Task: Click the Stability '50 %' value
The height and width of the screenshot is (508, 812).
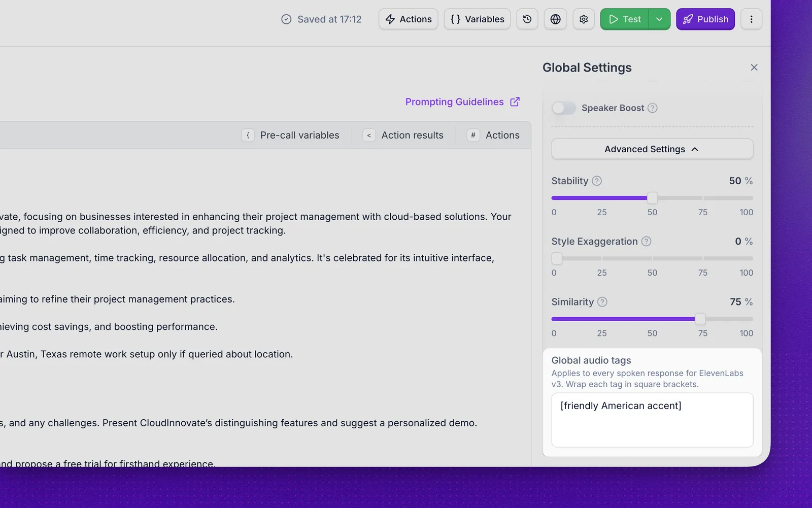Action: coord(741,181)
